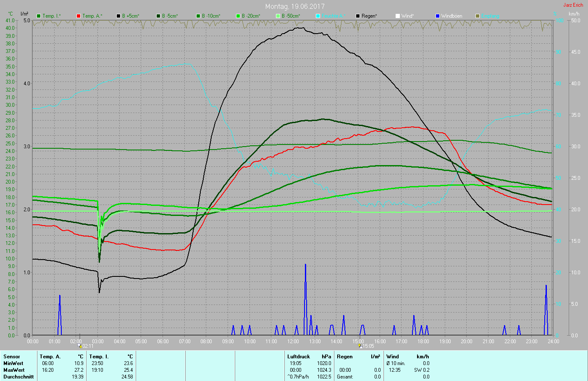Click the MaxWert row label

(14, 370)
